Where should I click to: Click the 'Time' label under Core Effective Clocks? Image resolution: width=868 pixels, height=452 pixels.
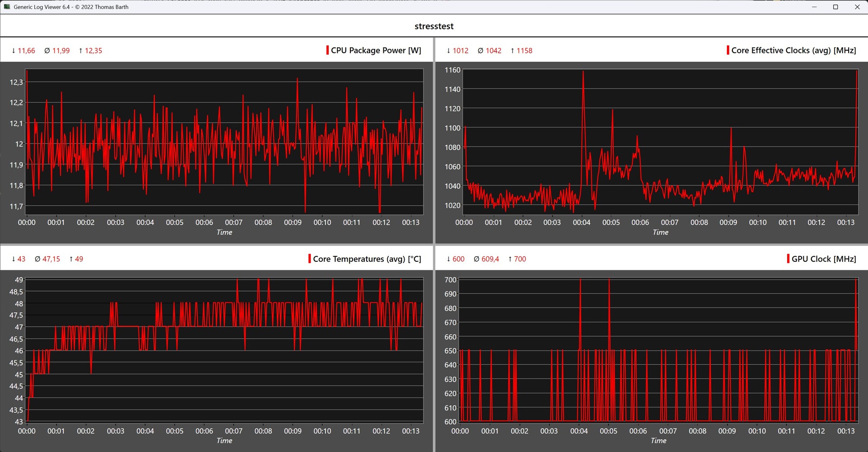click(x=660, y=232)
